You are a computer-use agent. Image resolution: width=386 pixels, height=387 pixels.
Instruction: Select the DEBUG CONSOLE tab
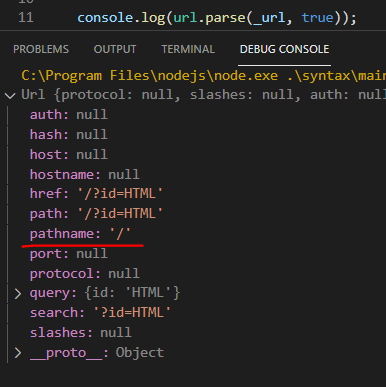point(284,49)
